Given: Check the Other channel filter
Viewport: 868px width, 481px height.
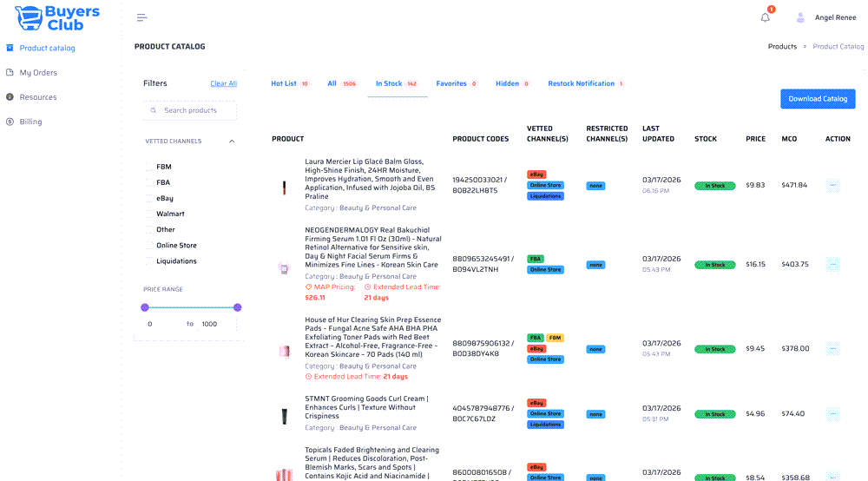Looking at the screenshot, I should point(148,230).
